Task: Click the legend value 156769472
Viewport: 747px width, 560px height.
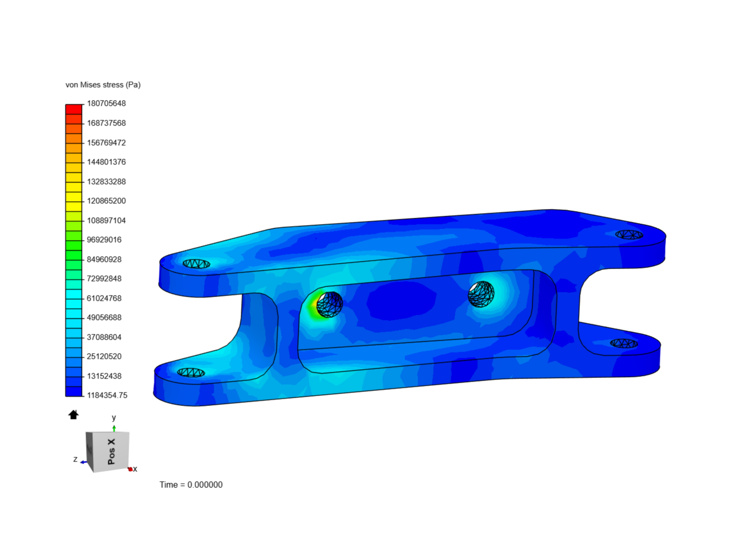Action: coord(106,143)
